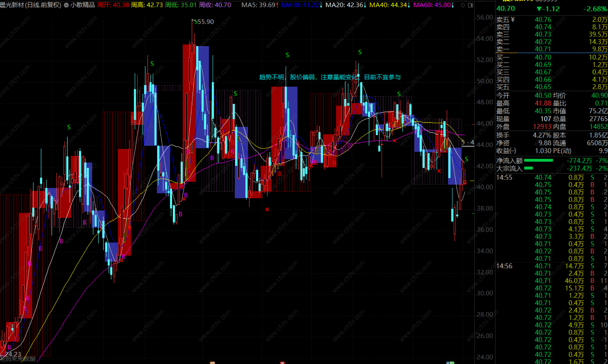Open the round dropdown next to the 晨光新材 title

66,5
